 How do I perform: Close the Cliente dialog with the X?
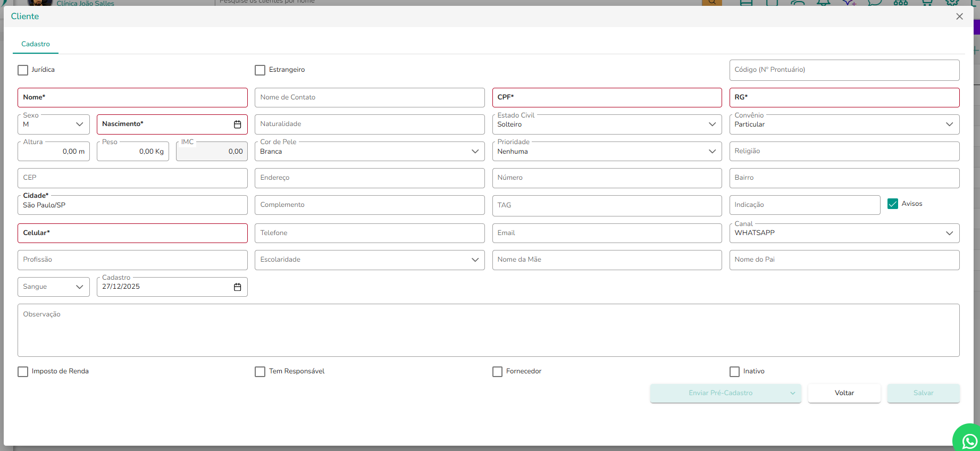pyautogui.click(x=959, y=16)
